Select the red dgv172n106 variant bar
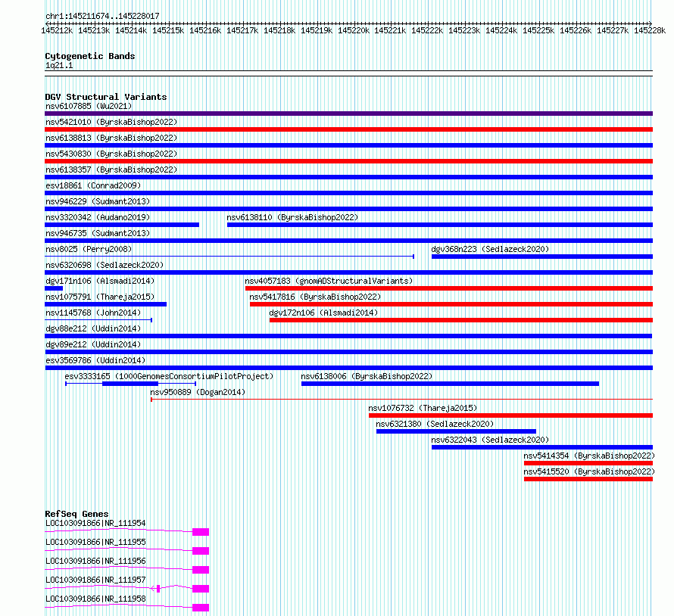 461,320
